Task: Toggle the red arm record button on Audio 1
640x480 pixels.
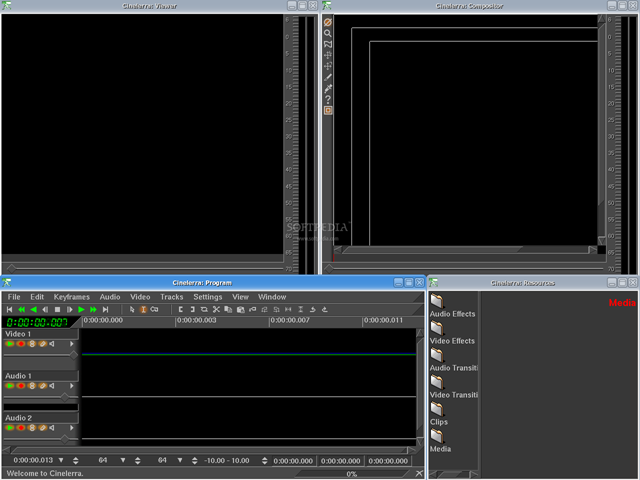Action: click(x=21, y=386)
